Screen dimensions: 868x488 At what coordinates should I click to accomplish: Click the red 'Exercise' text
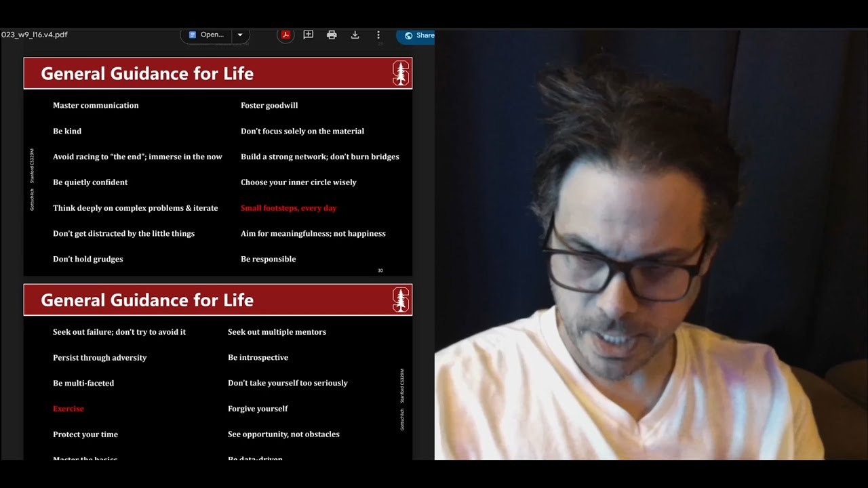pos(68,409)
